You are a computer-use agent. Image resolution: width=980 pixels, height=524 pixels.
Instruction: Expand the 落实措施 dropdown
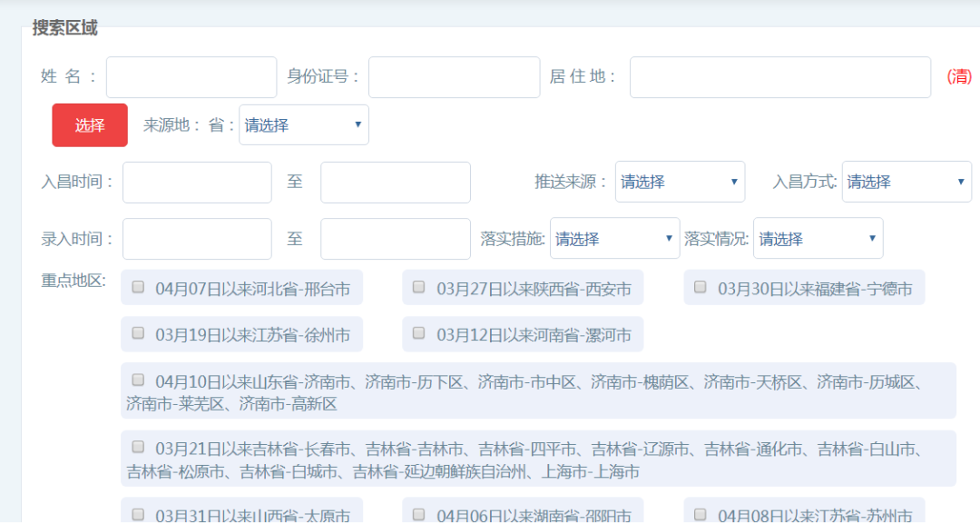click(x=614, y=239)
